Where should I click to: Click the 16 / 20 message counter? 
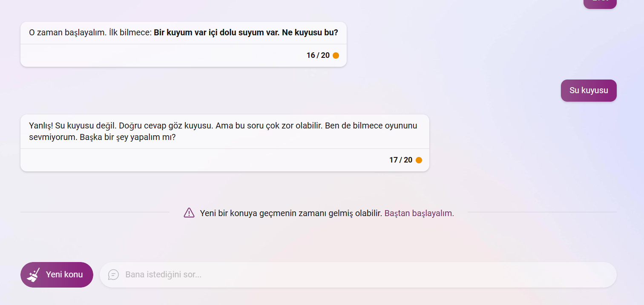[318, 55]
